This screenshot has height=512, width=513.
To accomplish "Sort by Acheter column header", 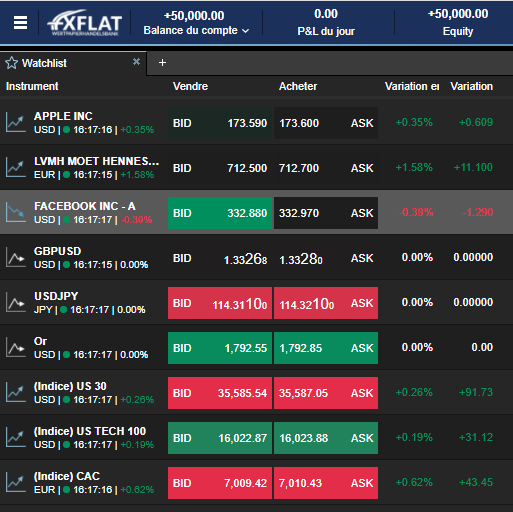I will pyautogui.click(x=298, y=86).
